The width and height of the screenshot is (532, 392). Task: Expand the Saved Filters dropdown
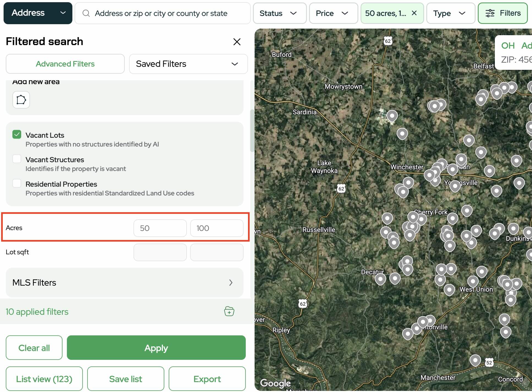(188, 64)
